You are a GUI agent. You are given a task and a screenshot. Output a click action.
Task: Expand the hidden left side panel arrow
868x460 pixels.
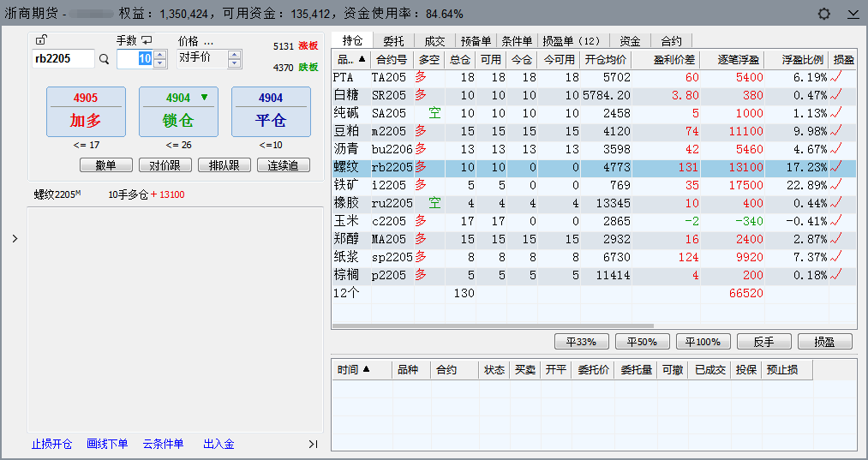[15, 239]
